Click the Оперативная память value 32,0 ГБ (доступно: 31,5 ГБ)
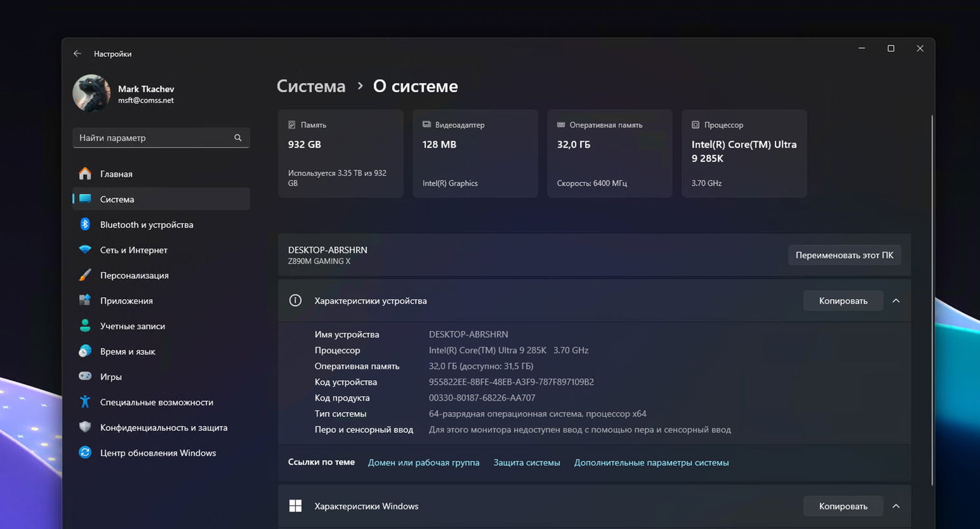The width and height of the screenshot is (980, 529). click(481, 366)
